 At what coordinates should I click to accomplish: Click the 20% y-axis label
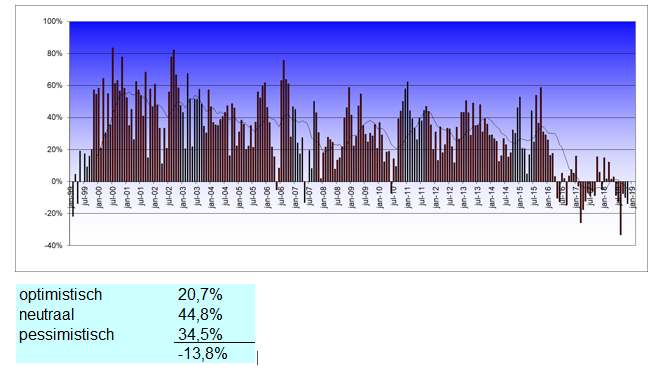coord(54,150)
